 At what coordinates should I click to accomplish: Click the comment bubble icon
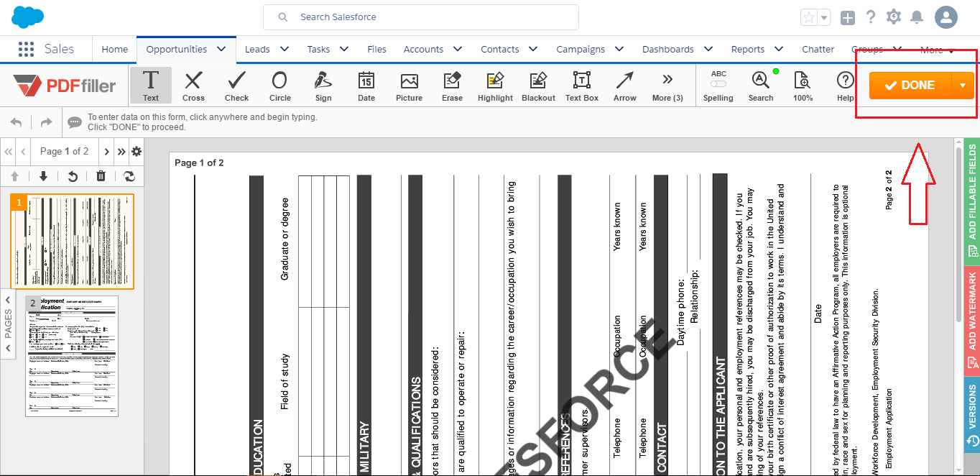75,122
